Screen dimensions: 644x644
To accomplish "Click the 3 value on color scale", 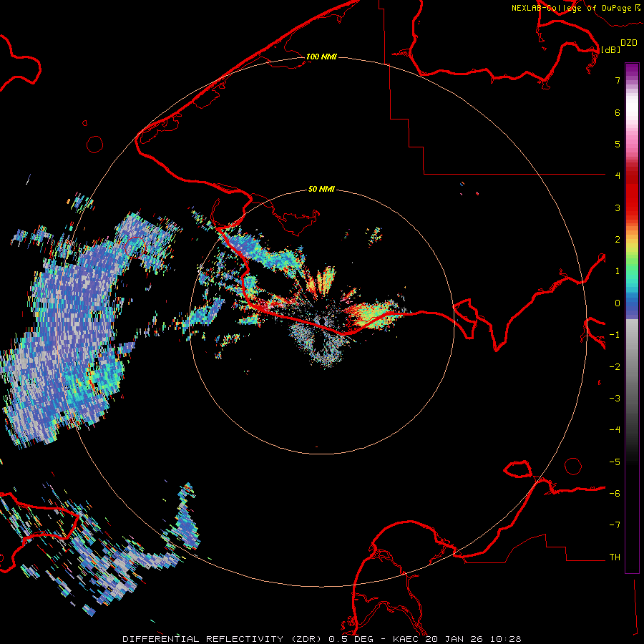I will (618, 208).
